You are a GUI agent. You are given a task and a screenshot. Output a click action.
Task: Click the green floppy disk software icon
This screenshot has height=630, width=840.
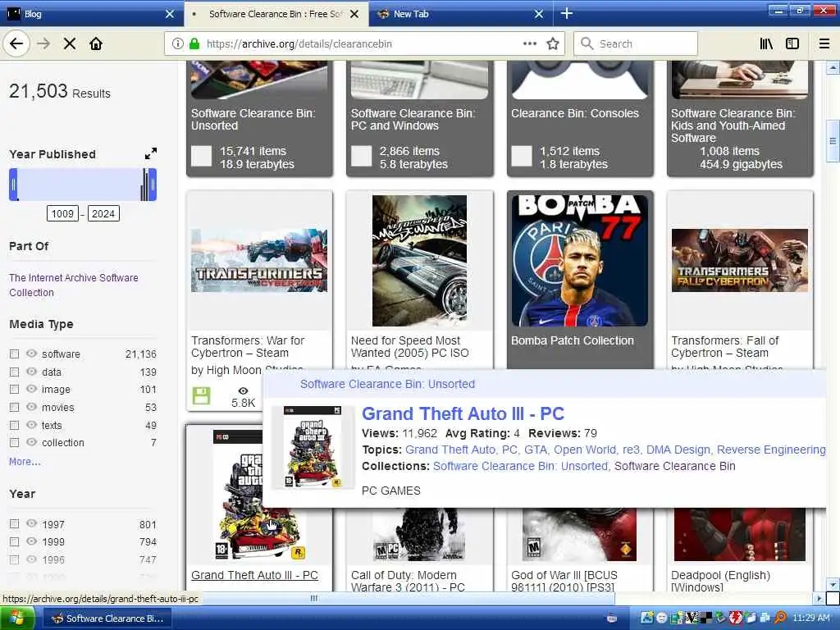point(202,396)
